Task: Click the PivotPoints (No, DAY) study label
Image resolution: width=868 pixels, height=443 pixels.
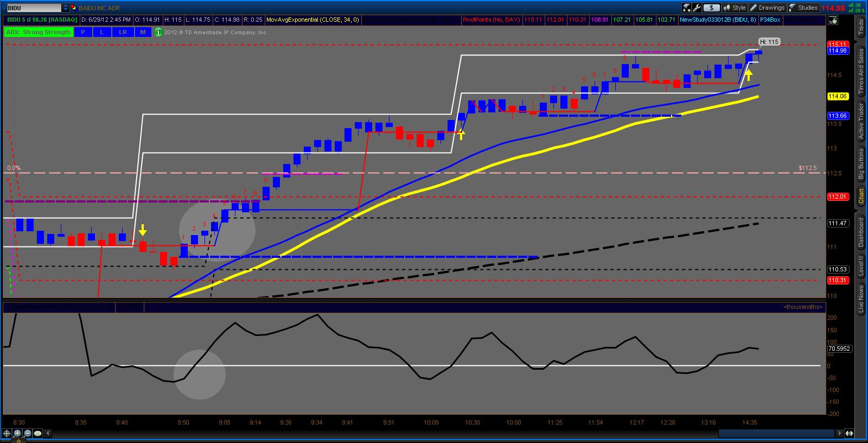Action: 492,20
